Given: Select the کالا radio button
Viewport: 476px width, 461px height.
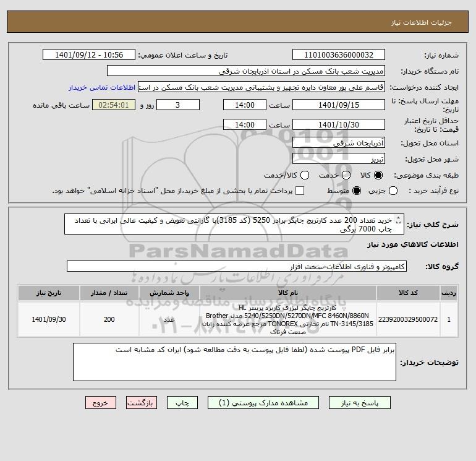Looking at the screenshot, I should [x=378, y=175].
